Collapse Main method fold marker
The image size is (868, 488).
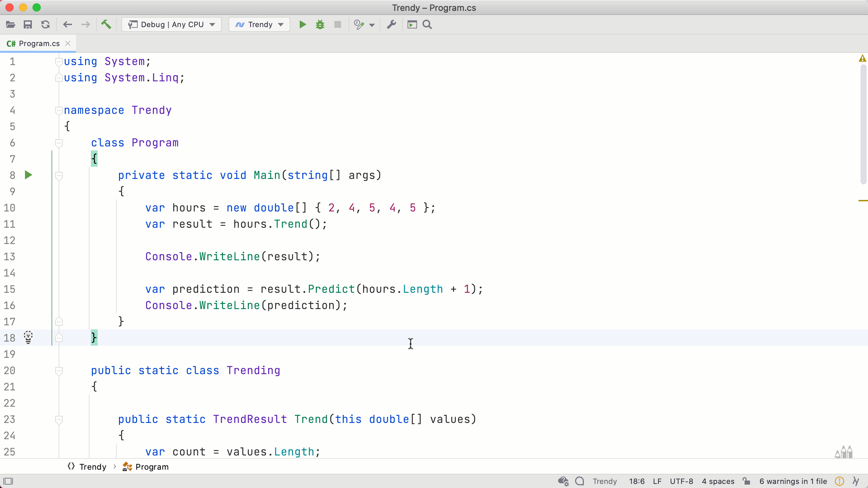coord(59,176)
